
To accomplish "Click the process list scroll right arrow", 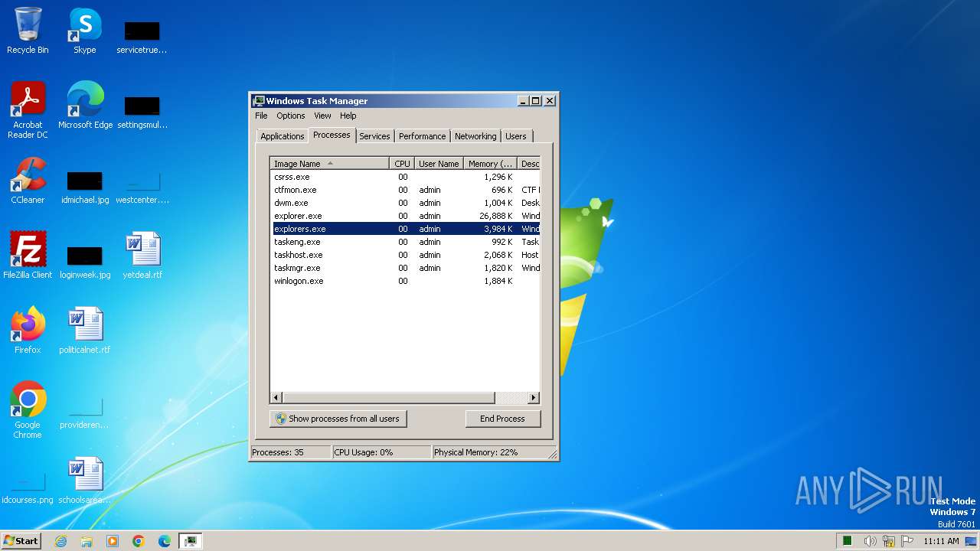I will click(x=534, y=398).
